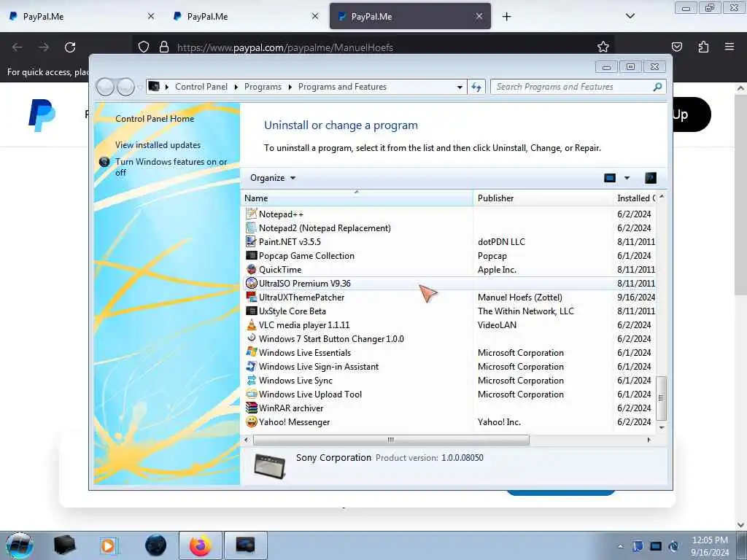747x560 pixels.
Task: Bookmark the PayPal page with the star
Action: point(603,47)
